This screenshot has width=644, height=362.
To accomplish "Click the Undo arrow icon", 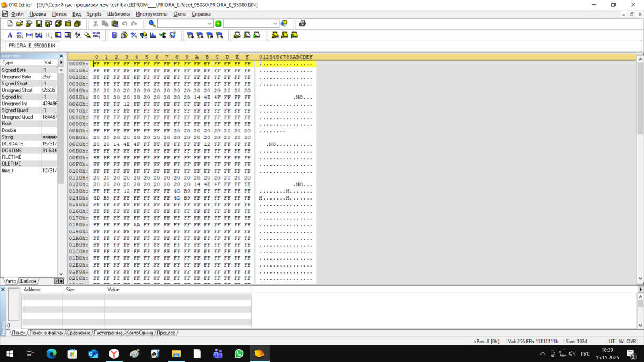I will point(125,24).
